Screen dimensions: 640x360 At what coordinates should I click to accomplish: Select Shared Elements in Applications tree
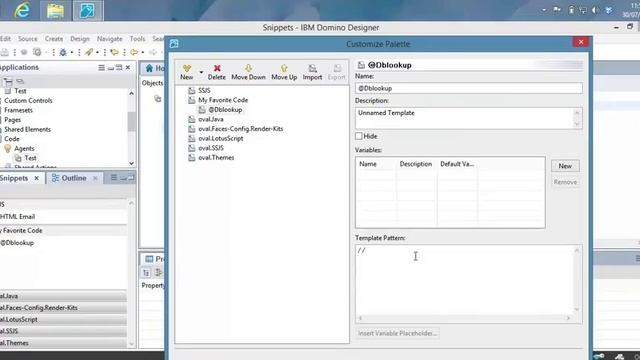pos(27,129)
